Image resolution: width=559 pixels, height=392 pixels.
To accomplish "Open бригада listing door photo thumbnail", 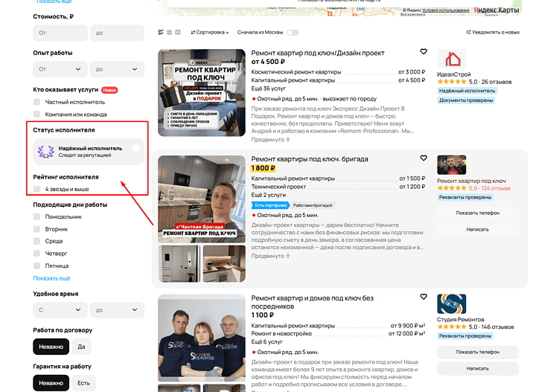I will pos(179,264).
